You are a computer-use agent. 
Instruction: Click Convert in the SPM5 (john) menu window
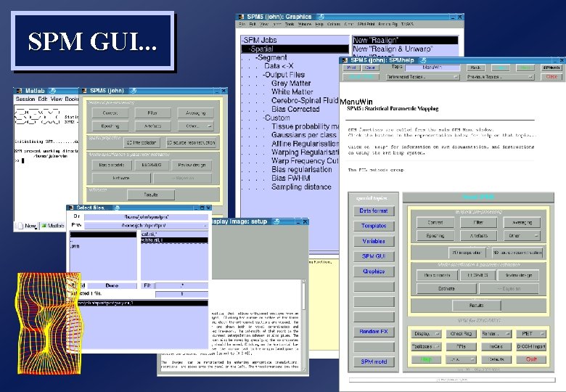pos(110,113)
